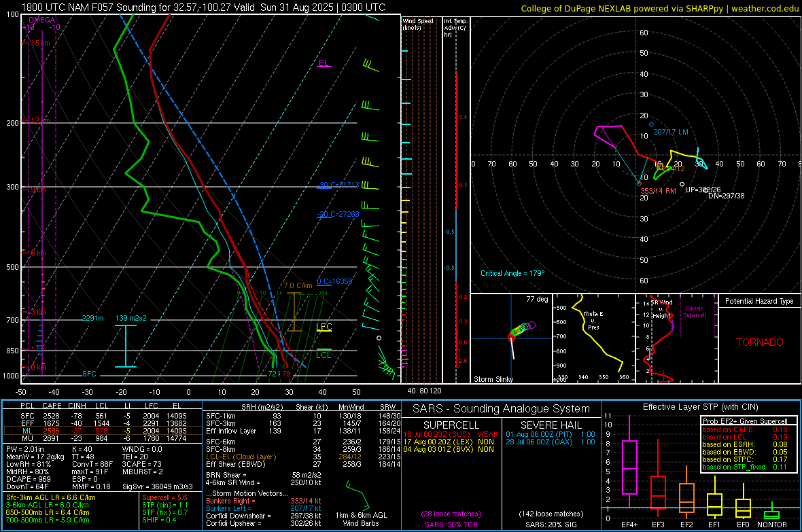Click the 'Eff Inflow Layer' row label
The height and width of the screenshot is (532, 802).
pyautogui.click(x=230, y=431)
